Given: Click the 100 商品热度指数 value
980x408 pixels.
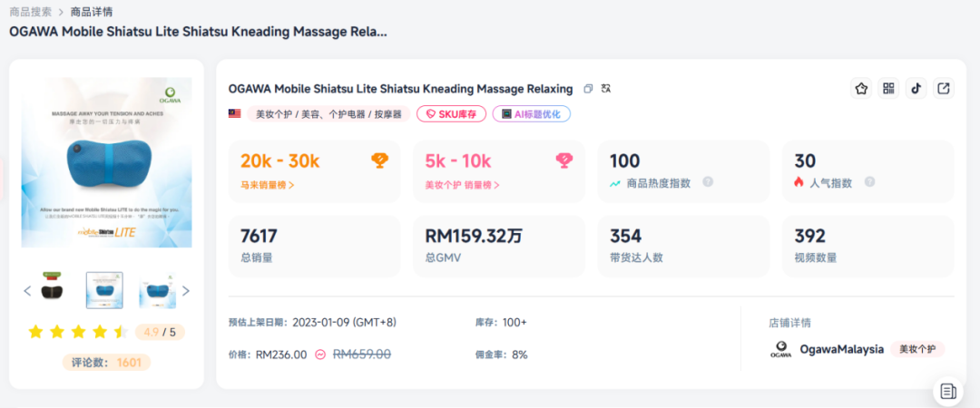Looking at the screenshot, I should point(625,161).
